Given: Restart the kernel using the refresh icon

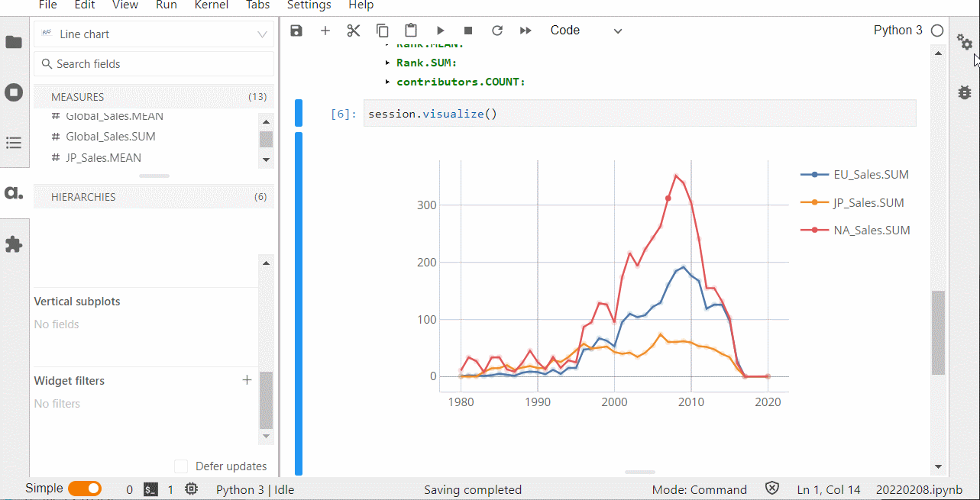Looking at the screenshot, I should pyautogui.click(x=496, y=31).
